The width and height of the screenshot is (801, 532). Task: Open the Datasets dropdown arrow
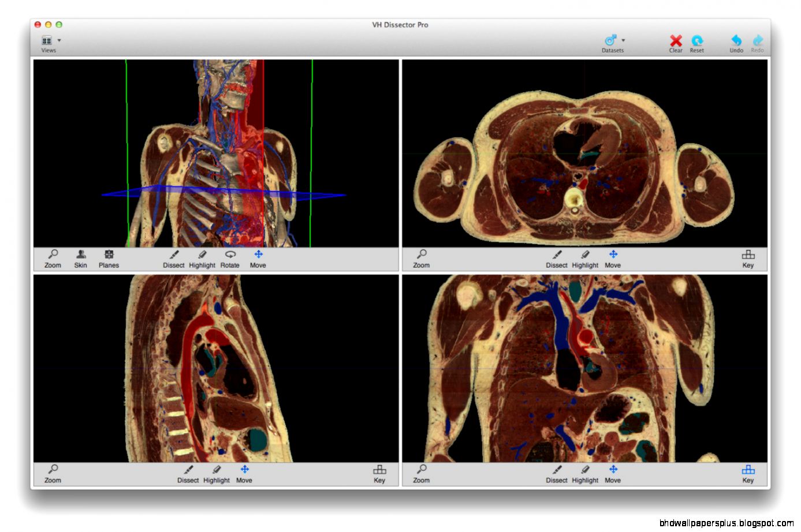(623, 40)
